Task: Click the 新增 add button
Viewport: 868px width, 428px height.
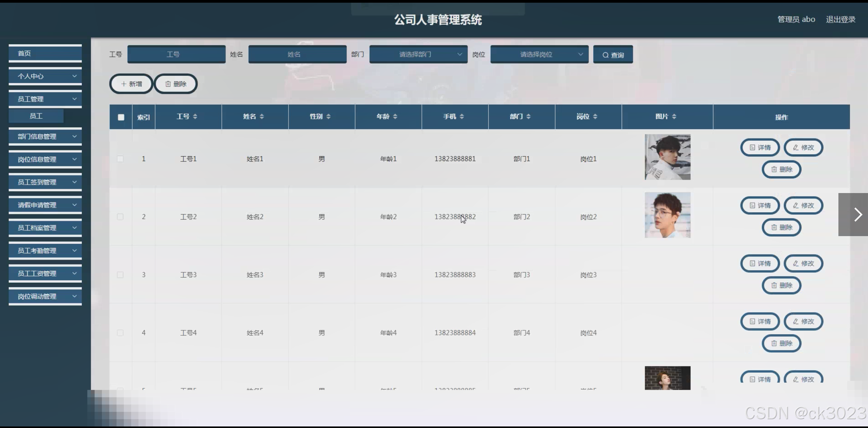Action: 131,84
